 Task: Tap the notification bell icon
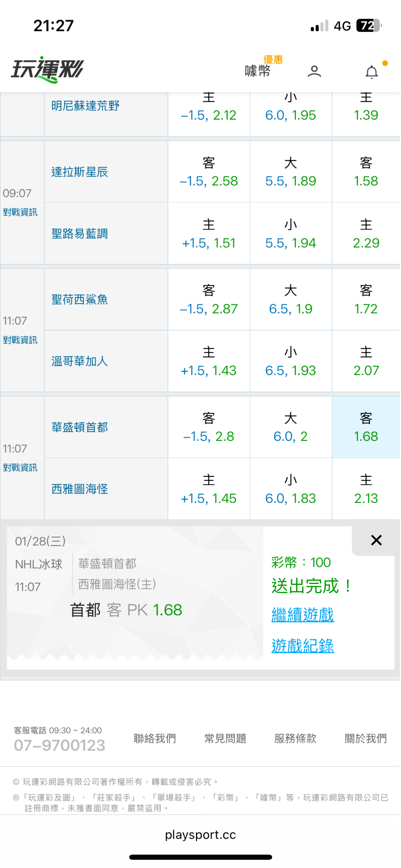372,72
